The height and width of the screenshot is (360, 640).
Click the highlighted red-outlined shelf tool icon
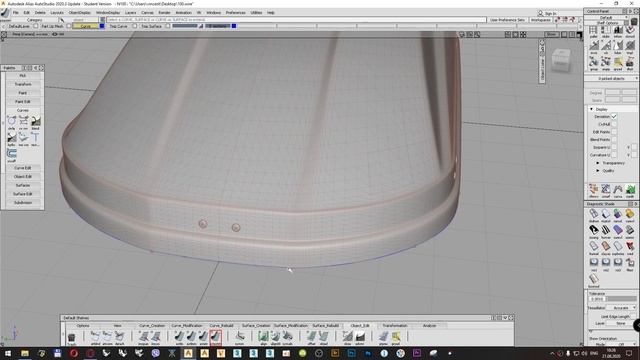click(216, 337)
